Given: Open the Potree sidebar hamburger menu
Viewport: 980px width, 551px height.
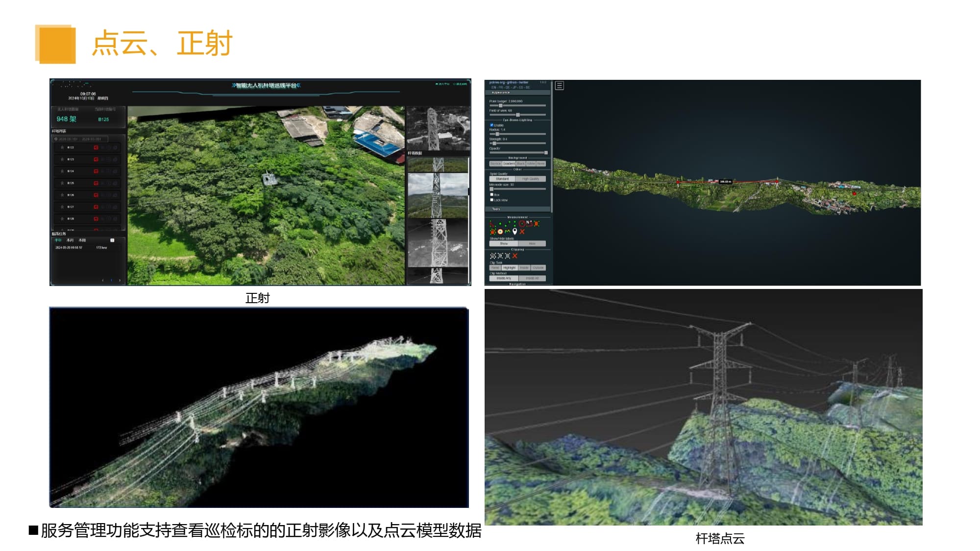Looking at the screenshot, I should point(559,86).
